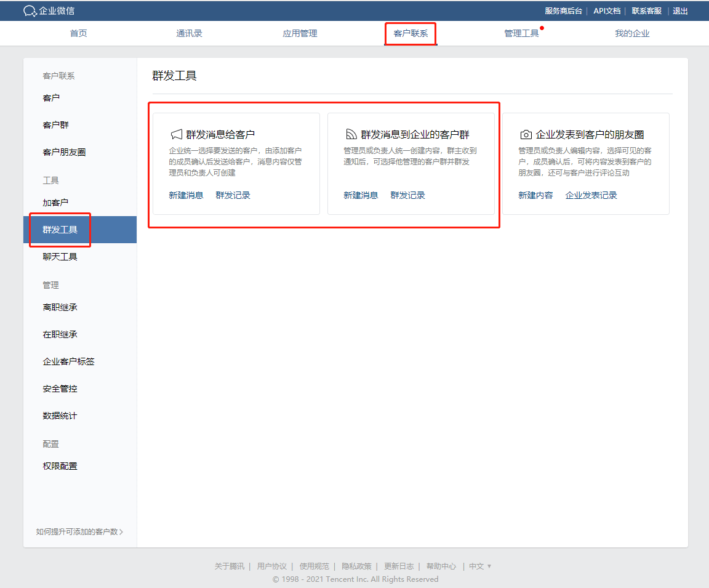Click 新建消息 under 群发消息给客户

pos(186,195)
